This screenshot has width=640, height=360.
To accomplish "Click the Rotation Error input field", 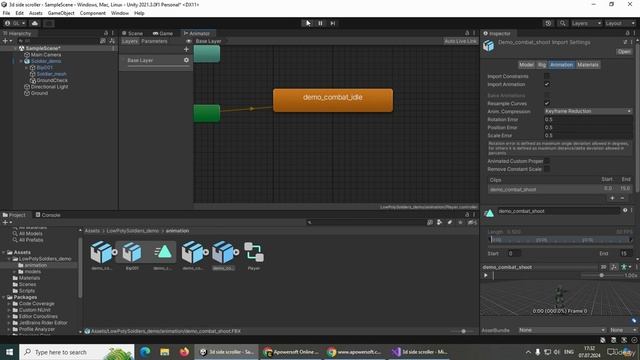I will click(x=588, y=120).
